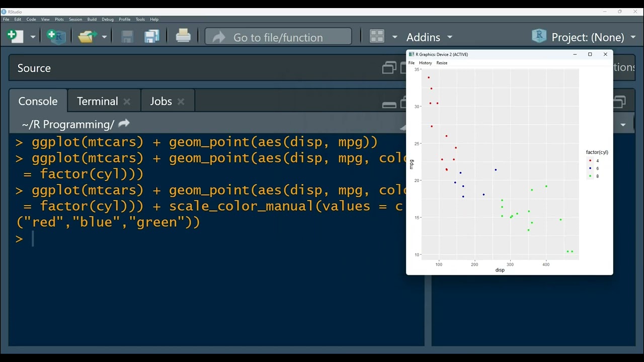Open the workspace panes layout grid icon

pyautogui.click(x=377, y=37)
